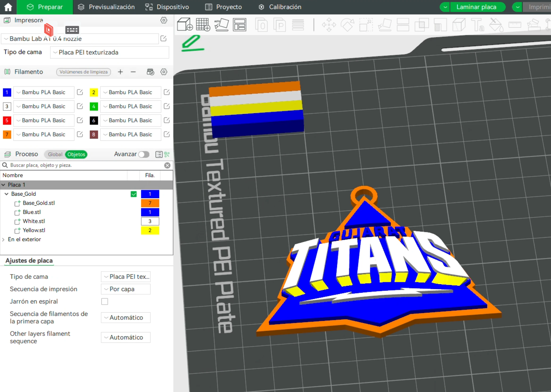Open the printer preset dropdown
The height and width of the screenshot is (392, 551).
coord(80,39)
